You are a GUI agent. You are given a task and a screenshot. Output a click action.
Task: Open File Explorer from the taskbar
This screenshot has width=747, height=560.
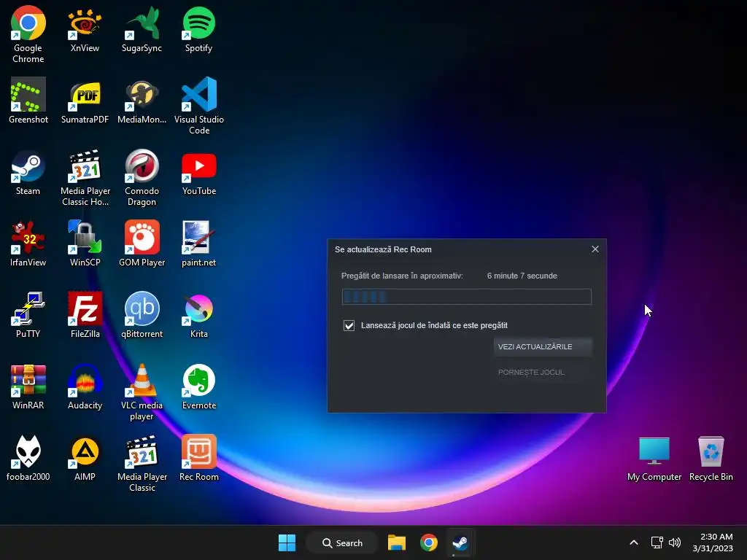point(396,542)
